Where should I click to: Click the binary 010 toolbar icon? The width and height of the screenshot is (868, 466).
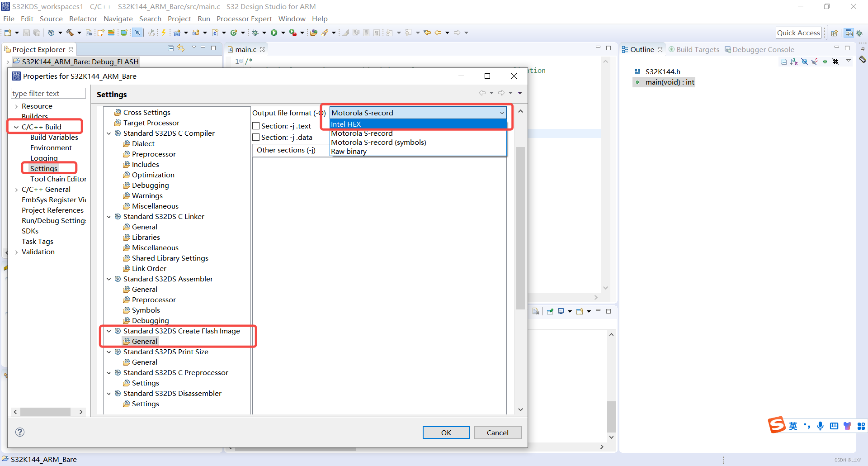tap(89, 33)
